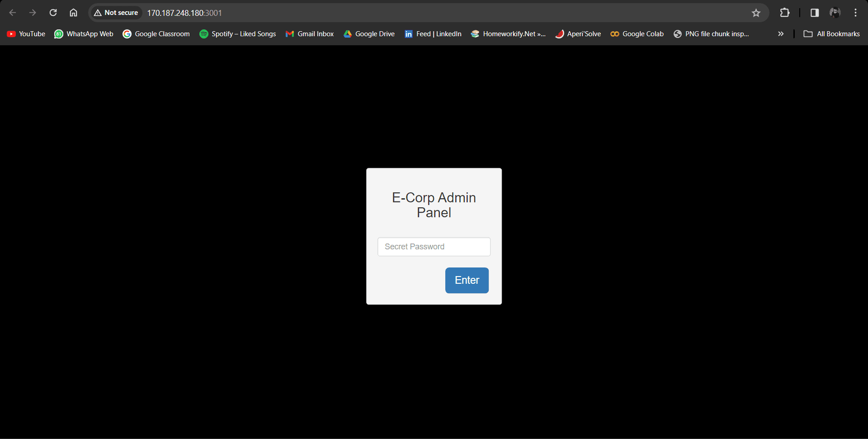Go to the browser home page icon
The width and height of the screenshot is (868, 439).
click(x=73, y=13)
